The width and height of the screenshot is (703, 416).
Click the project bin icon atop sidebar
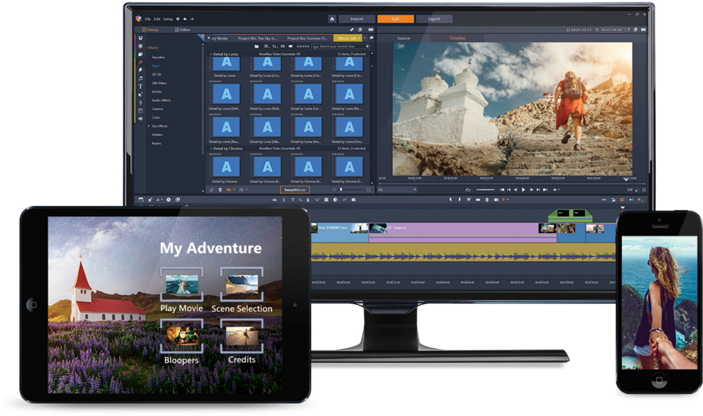(x=140, y=38)
